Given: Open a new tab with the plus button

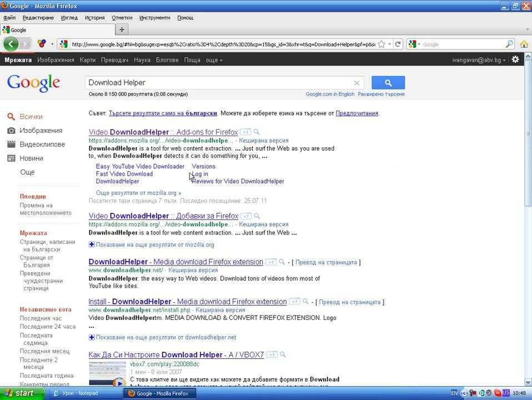Looking at the screenshot, I should [122, 29].
